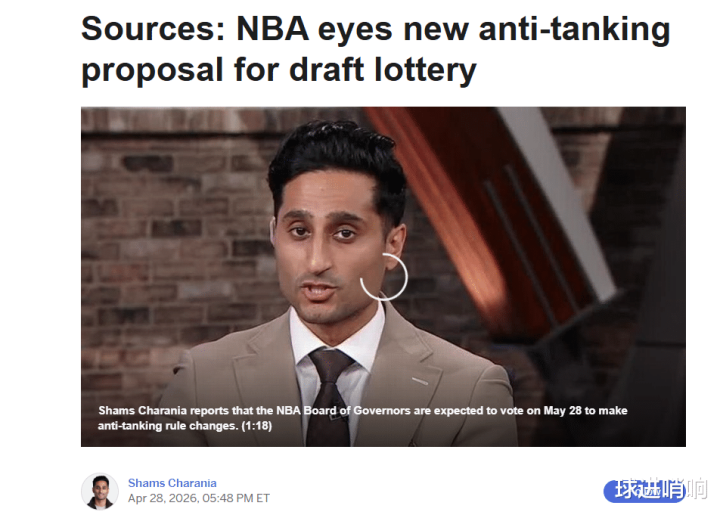This screenshot has height=515, width=720.
Task: Select the Apr 28, 2026 publish timestamp
Action: pyautogui.click(x=198, y=498)
